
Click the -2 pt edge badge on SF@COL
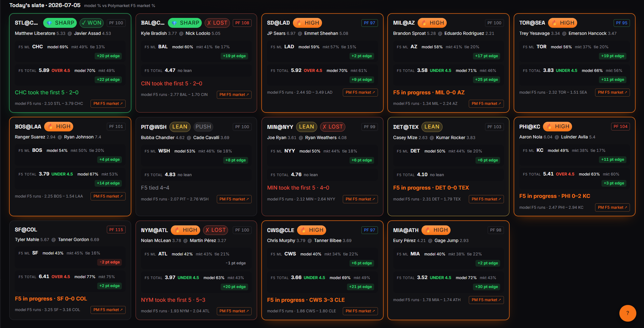click(110, 262)
